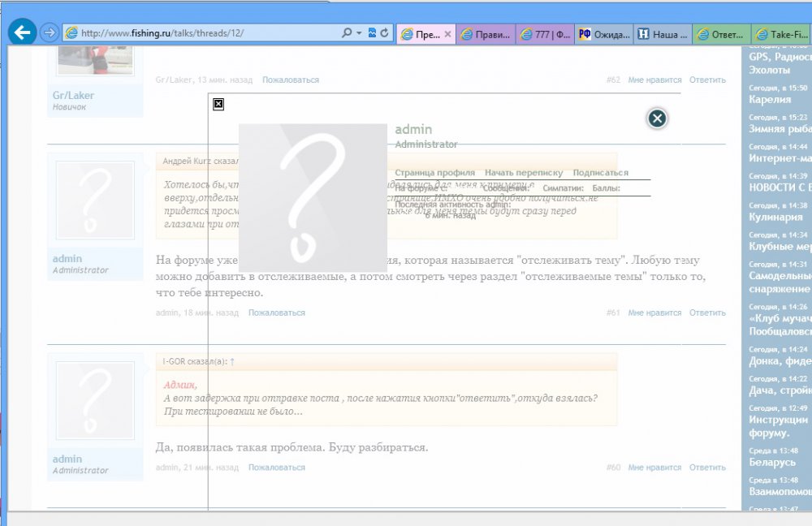Click "Ответить" on post #61
This screenshot has height=526, width=812.
tap(707, 313)
